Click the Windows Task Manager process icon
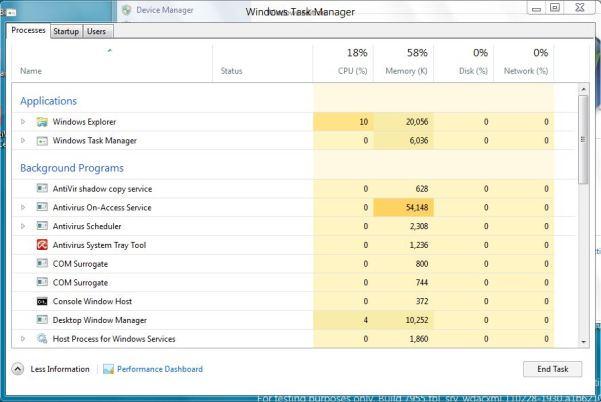 42,141
